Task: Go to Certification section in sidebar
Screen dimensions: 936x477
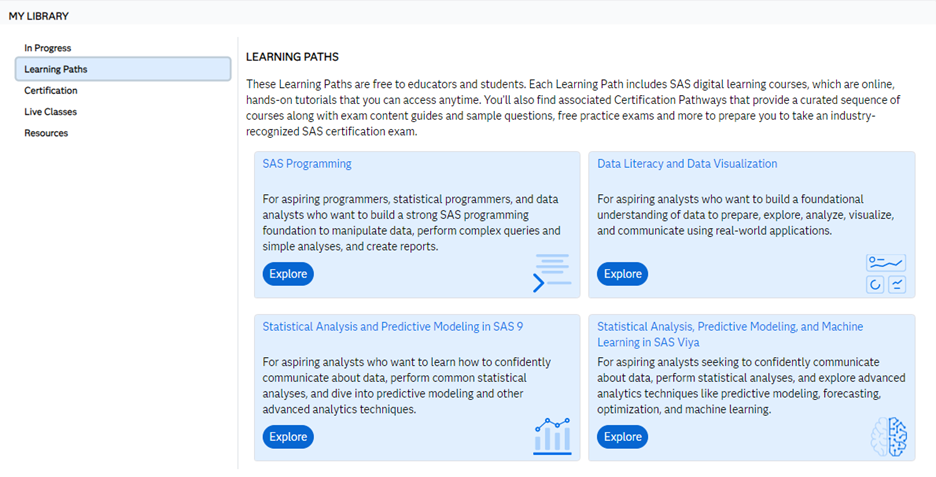Action: 51,91
